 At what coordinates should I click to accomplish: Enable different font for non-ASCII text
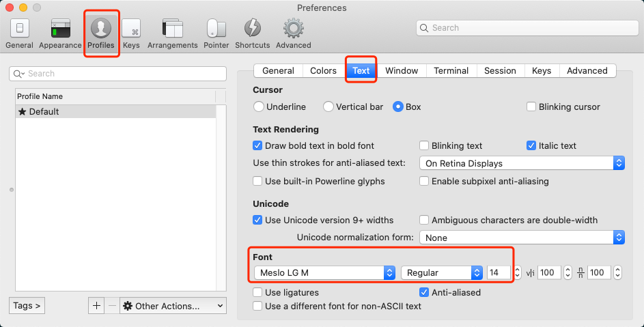click(257, 306)
